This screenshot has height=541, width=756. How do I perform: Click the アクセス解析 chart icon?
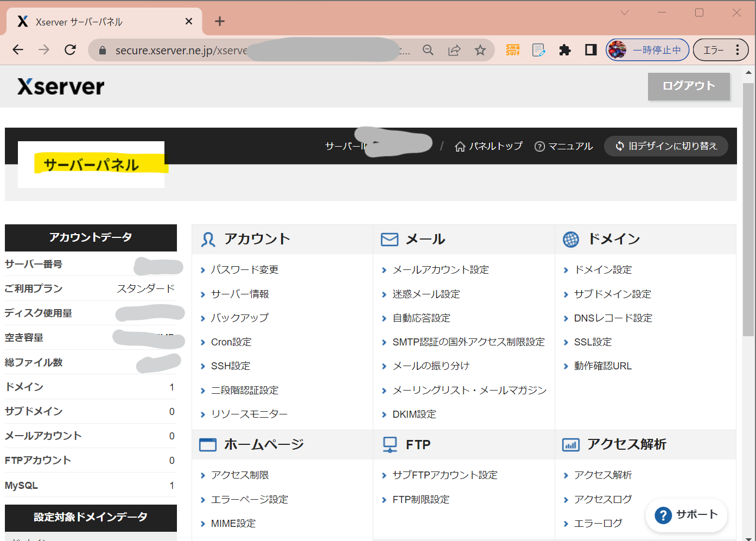(x=571, y=445)
